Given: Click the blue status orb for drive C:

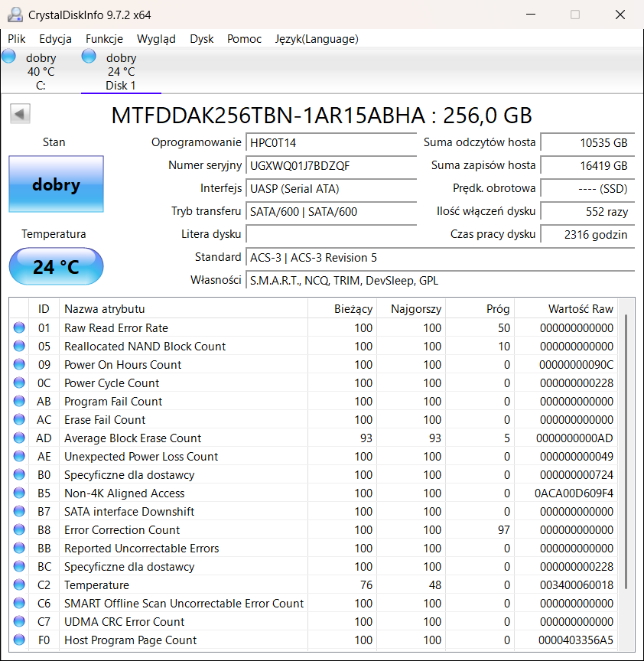Looking at the screenshot, I should tap(8, 57).
